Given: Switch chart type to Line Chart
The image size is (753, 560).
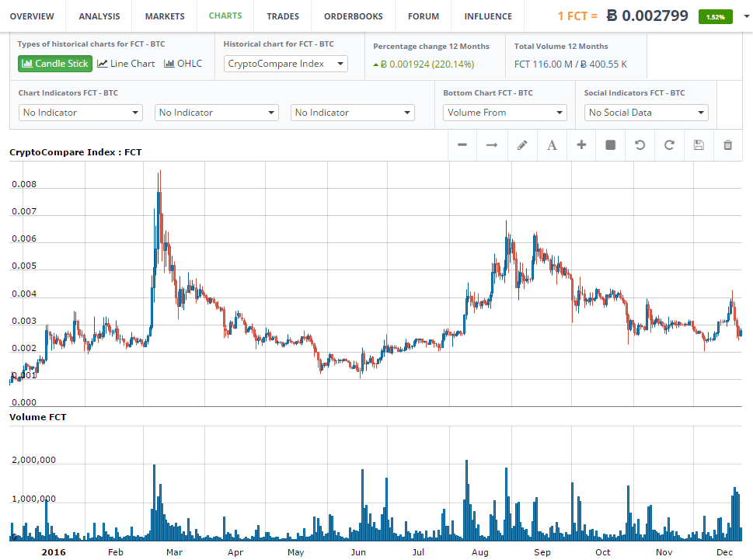Looking at the screenshot, I should click(126, 64).
